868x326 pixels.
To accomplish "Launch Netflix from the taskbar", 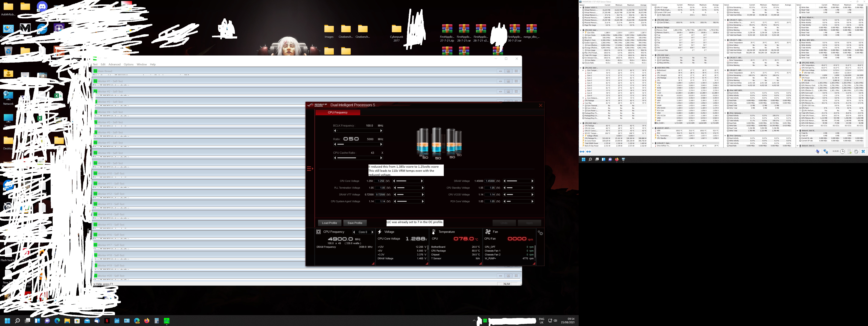I will [107, 321].
